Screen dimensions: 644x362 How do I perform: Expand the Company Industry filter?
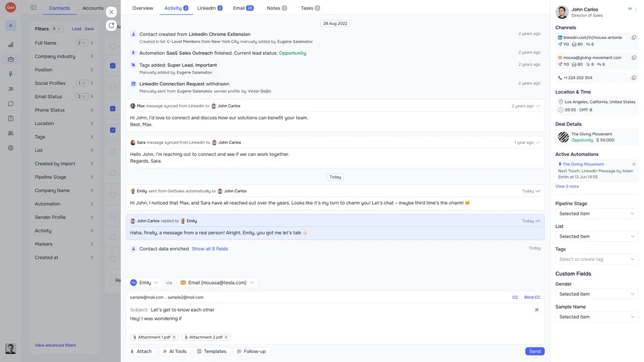tap(64, 56)
